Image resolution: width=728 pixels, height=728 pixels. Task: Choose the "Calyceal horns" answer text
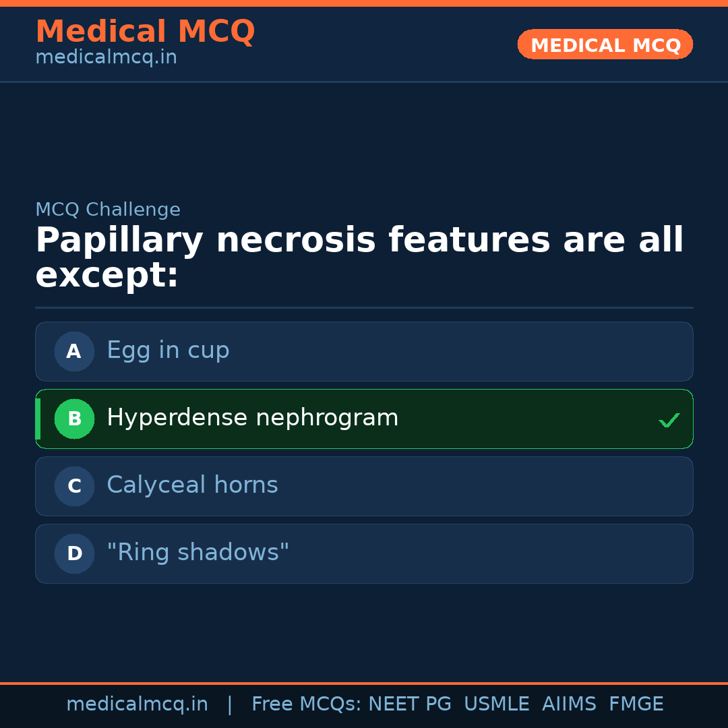pyautogui.click(x=192, y=485)
